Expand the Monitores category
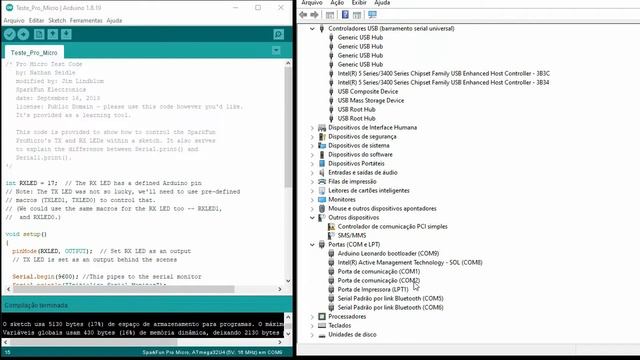 coord(312,200)
